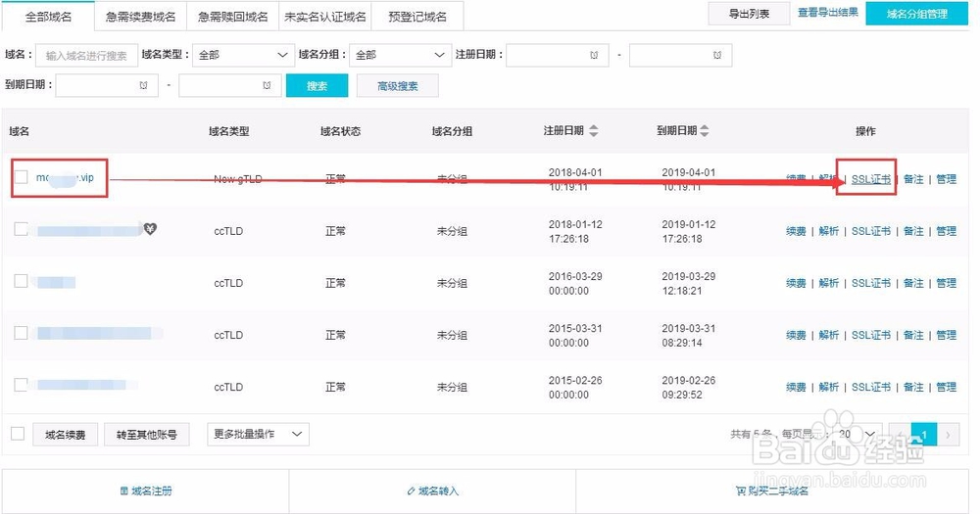Click 备注 in the .vip row
Image resolution: width=980 pixels, height=514 pixels.
pos(913,179)
